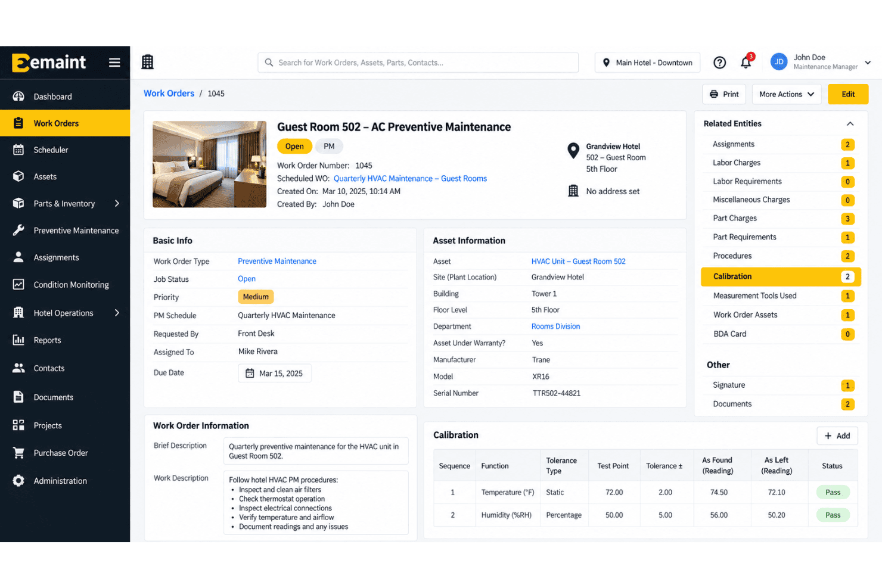Click the Print button
The width and height of the screenshot is (882, 588).
tap(724, 94)
